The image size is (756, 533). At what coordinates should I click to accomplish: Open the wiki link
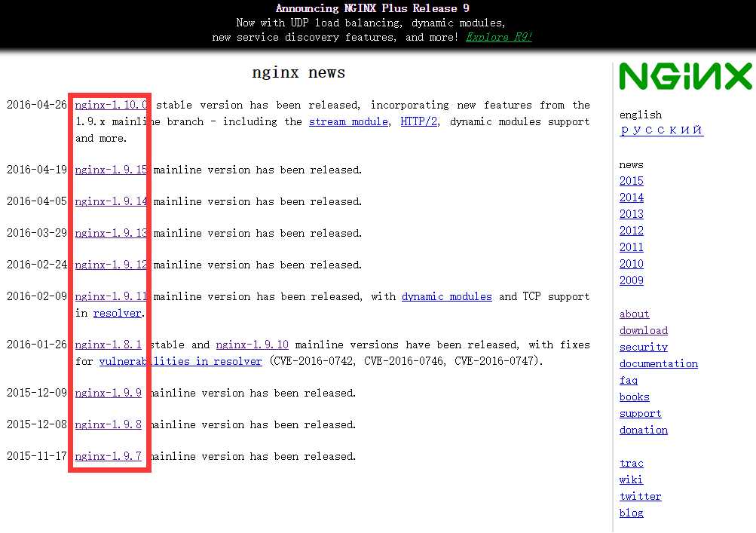631,480
